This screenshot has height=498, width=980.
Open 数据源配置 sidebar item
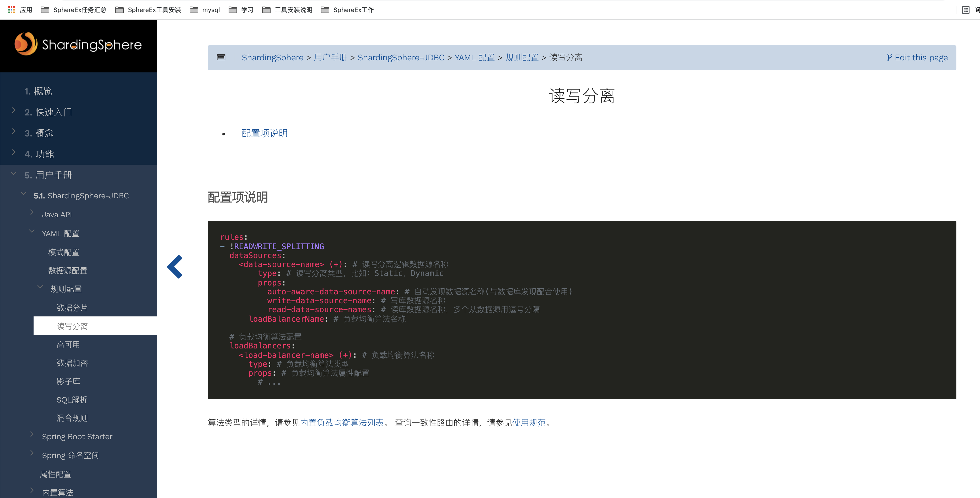tap(68, 271)
